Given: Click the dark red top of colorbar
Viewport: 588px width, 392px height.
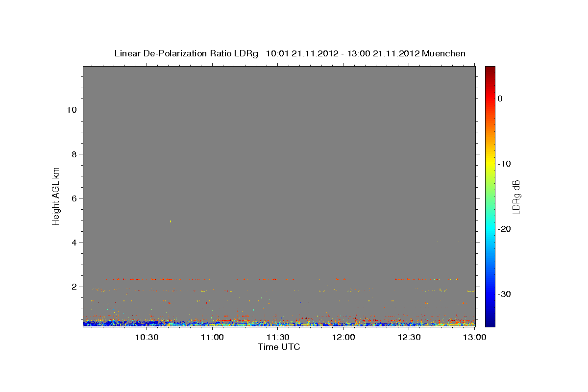Looking at the screenshot, I should [490, 70].
